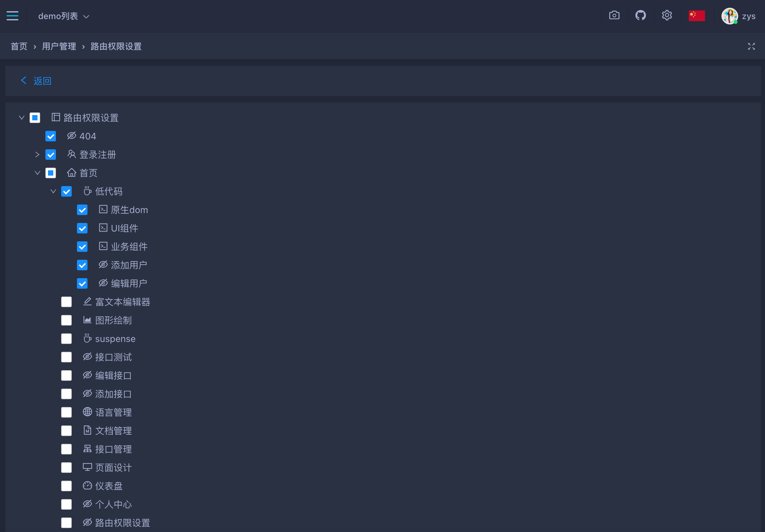This screenshot has width=765, height=532.
Task: Expand the 登录注册 tree node
Action: coord(37,155)
